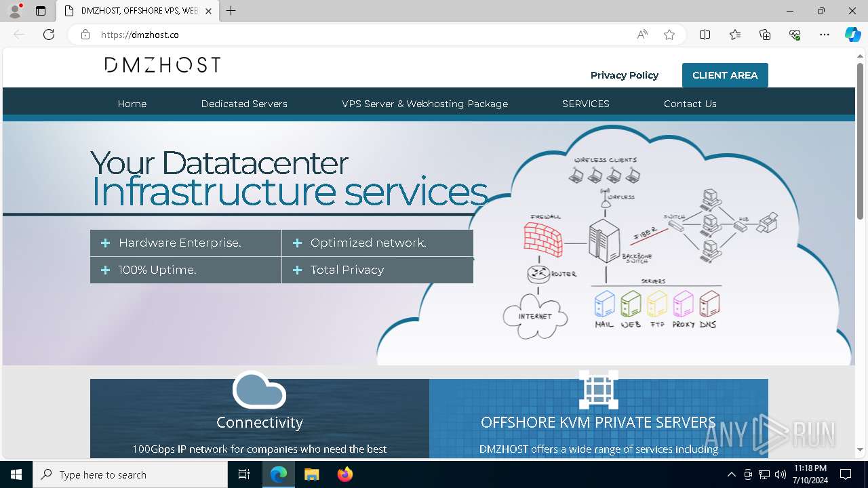Select the DMZHOST page tab
Screen dimensions: 868x488
click(138, 11)
